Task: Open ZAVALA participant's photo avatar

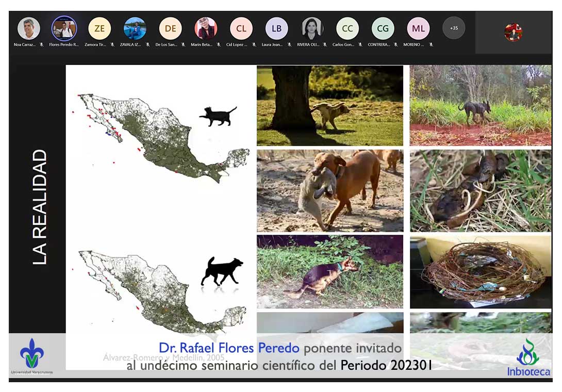Action: tap(135, 29)
